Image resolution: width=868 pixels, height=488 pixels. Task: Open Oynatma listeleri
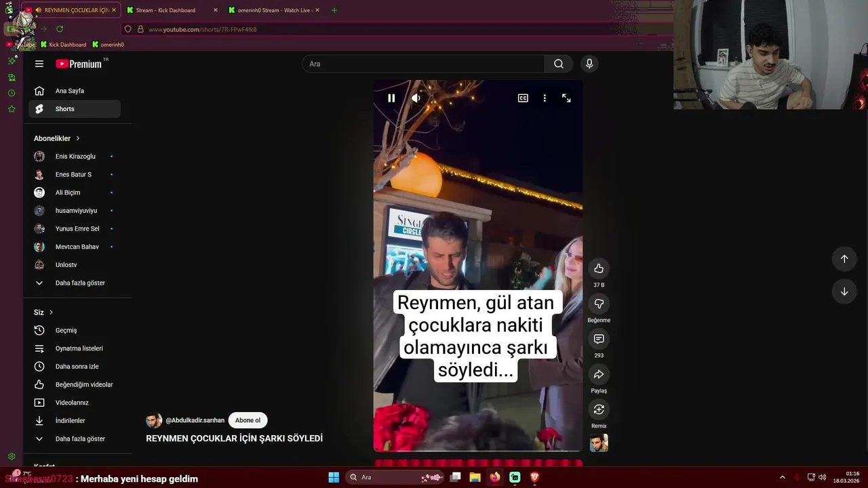[75, 348]
